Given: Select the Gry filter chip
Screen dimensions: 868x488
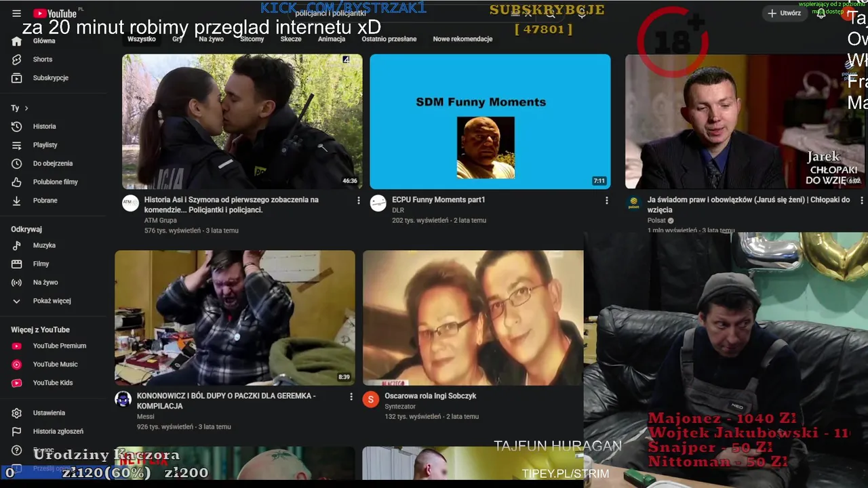Looking at the screenshot, I should pos(178,39).
